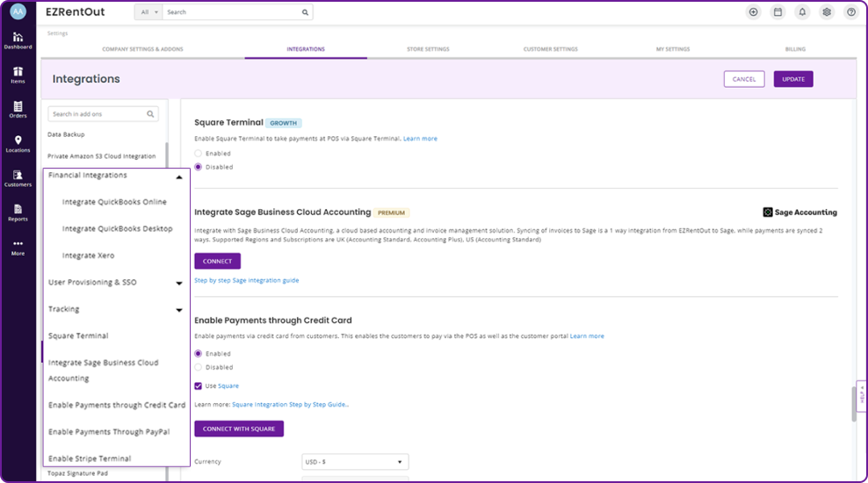Select Topaz Signature Pad item
This screenshot has height=483, width=868.
[77, 473]
